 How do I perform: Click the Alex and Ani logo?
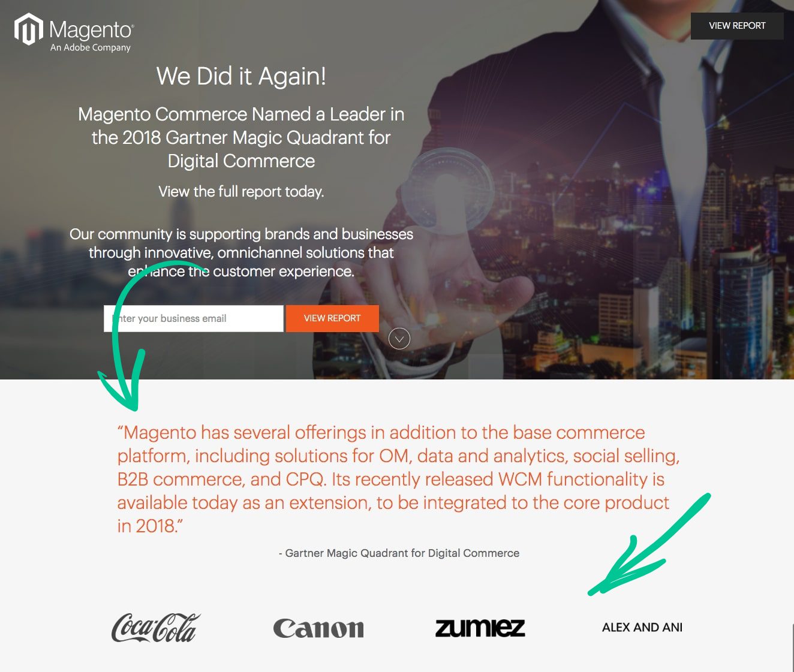[642, 627]
